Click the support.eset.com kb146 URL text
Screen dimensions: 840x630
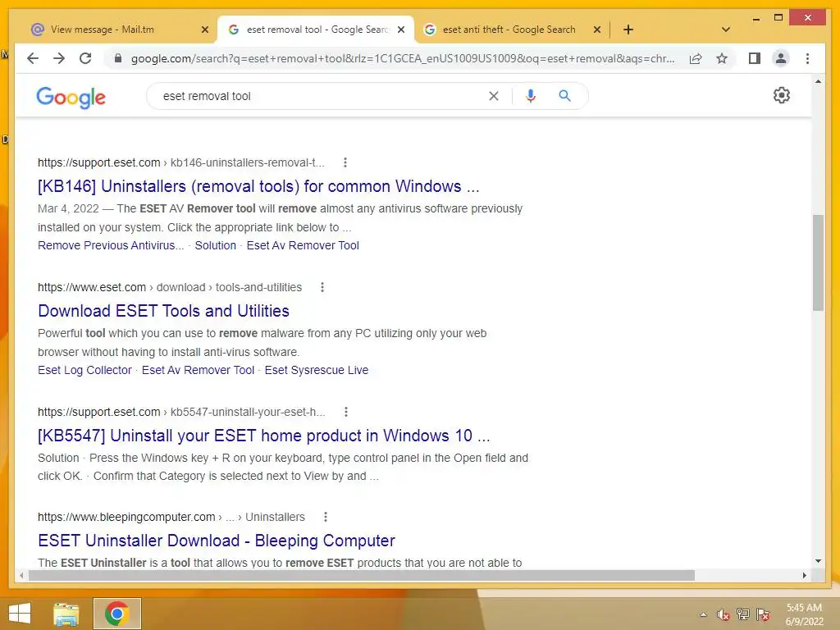[x=181, y=162]
